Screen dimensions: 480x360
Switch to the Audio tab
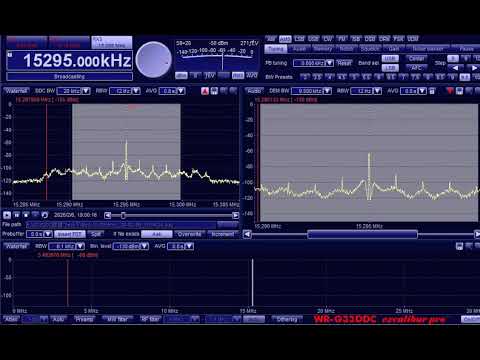point(299,49)
